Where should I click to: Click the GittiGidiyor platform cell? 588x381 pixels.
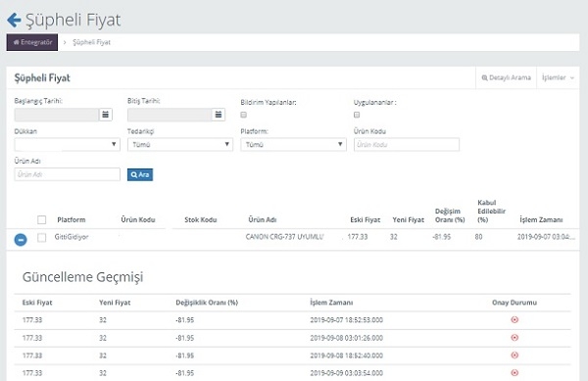pyautogui.click(x=72, y=237)
